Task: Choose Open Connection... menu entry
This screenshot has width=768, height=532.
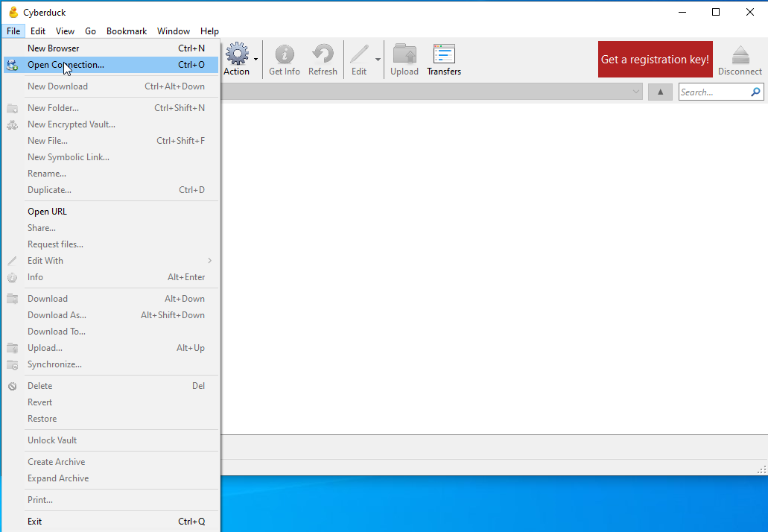Action: [x=111, y=65]
